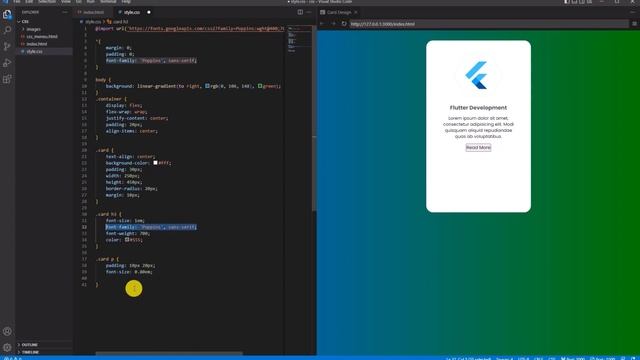Click the errors and warnings status indicator
Viewport: 640px width, 360px height.
[x=12, y=358]
